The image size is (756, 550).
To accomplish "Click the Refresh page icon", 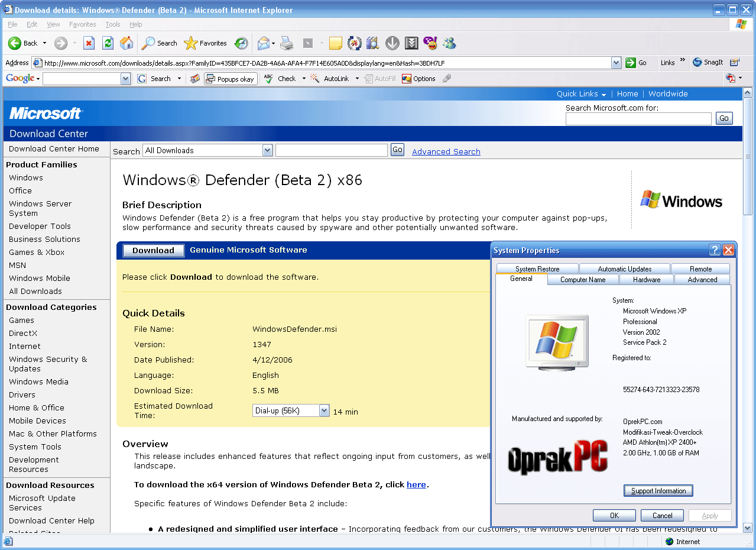I will point(108,43).
